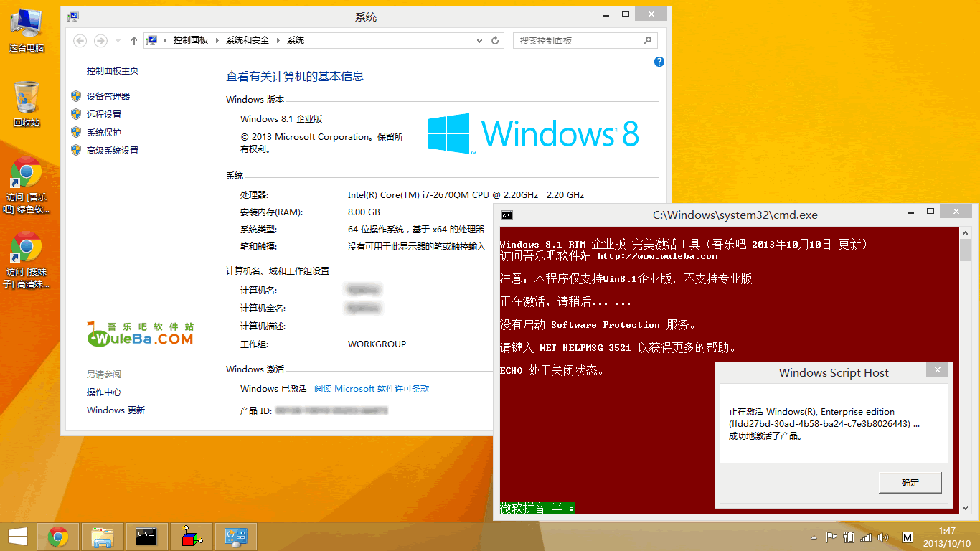The height and width of the screenshot is (551, 980).
Task: Click the M input method indicator
Action: click(x=908, y=537)
